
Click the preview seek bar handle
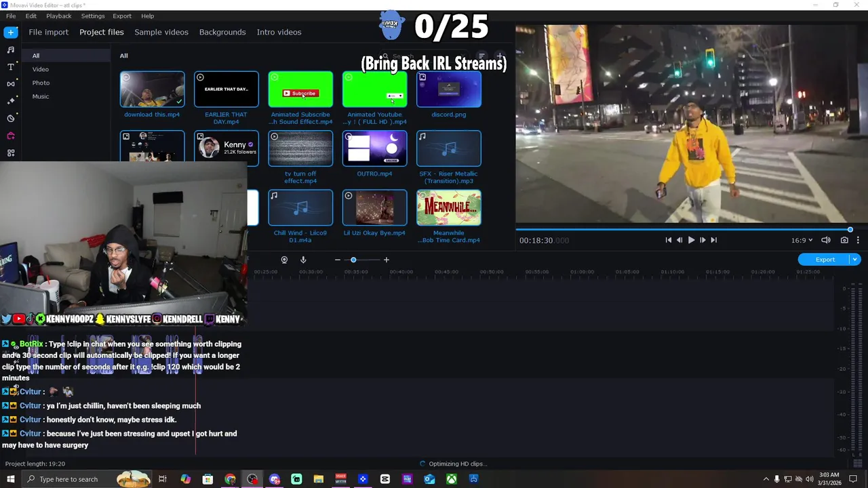tap(850, 230)
